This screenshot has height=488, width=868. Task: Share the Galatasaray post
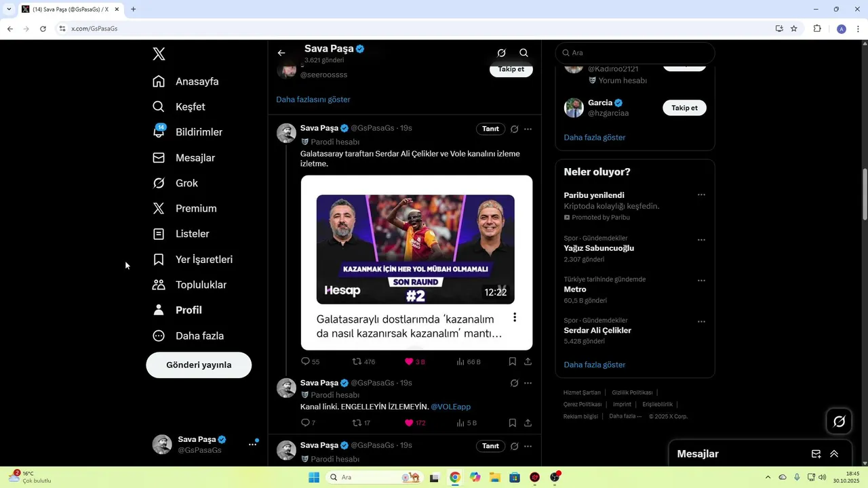pyautogui.click(x=528, y=362)
